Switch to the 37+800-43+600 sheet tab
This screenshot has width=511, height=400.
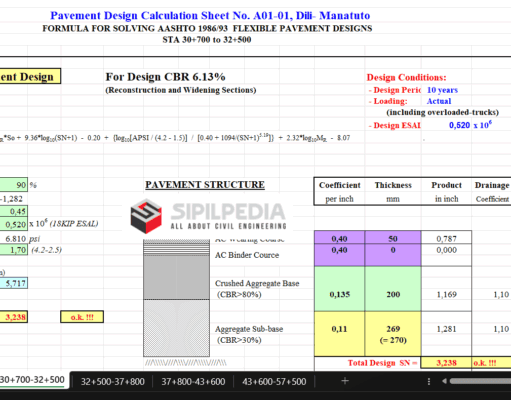coord(193,381)
